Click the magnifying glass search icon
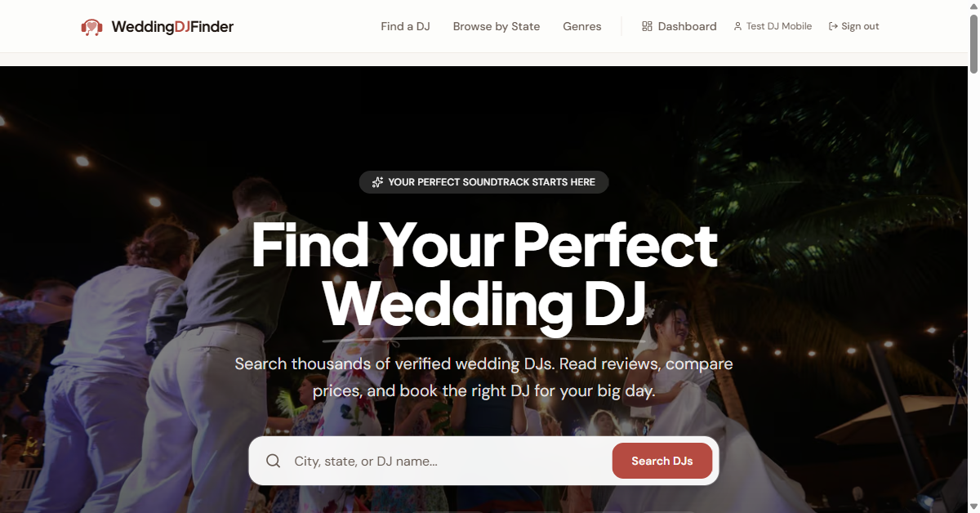The image size is (980, 513). (x=274, y=461)
